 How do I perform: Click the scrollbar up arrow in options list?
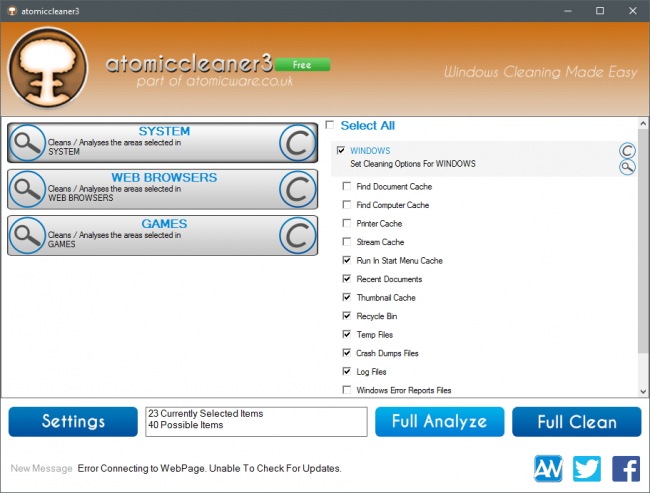tap(643, 123)
